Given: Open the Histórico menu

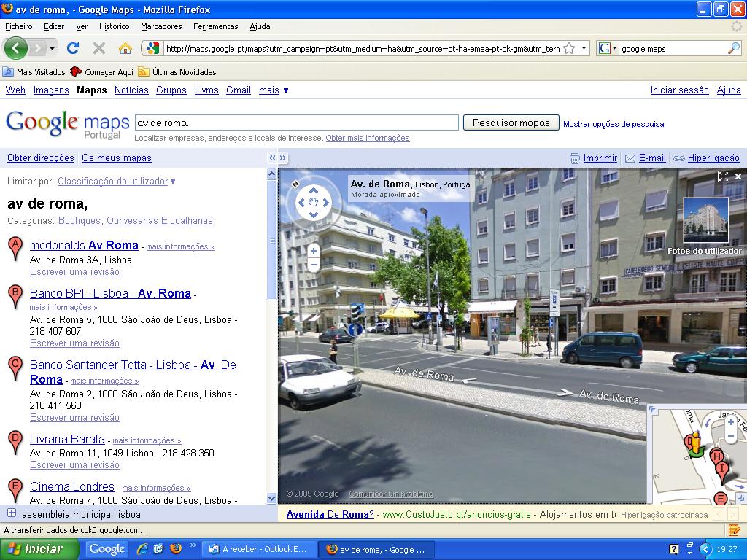Looking at the screenshot, I should point(115,26).
